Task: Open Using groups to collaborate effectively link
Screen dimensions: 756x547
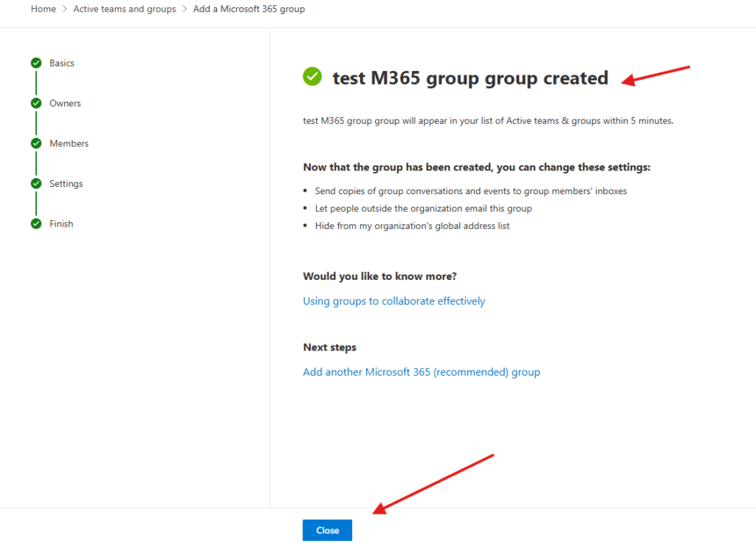Action: [394, 301]
